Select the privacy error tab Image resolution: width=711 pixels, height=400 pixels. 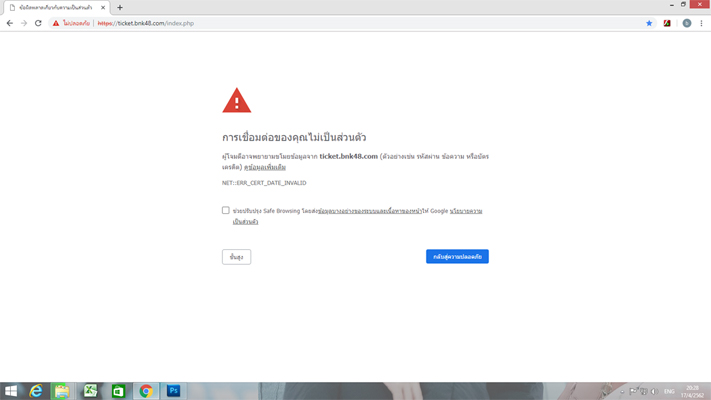pos(55,7)
